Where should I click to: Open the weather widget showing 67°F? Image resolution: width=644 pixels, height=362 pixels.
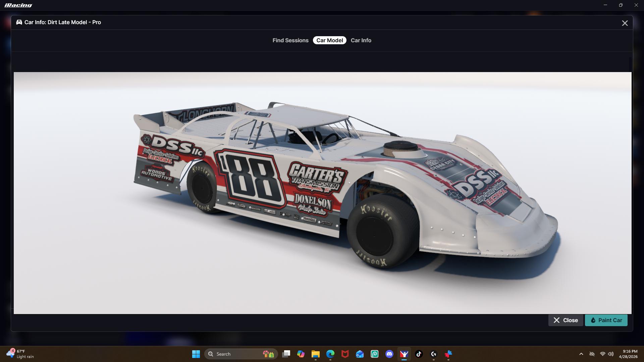click(21, 354)
